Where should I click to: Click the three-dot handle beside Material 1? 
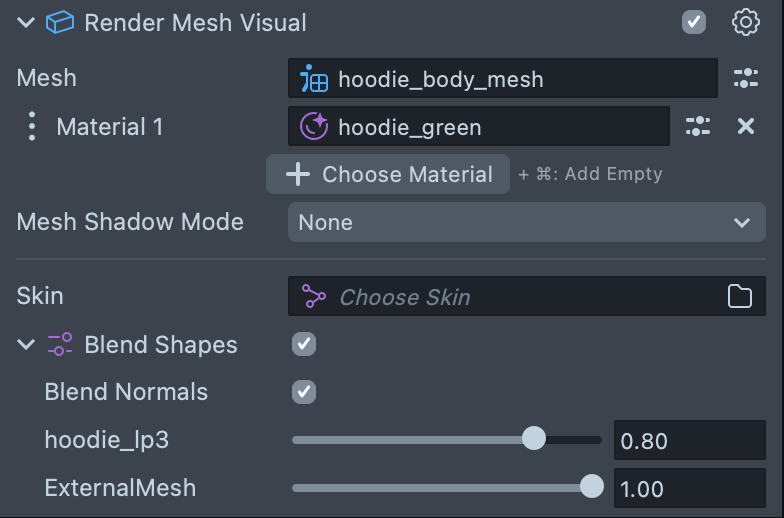32,126
